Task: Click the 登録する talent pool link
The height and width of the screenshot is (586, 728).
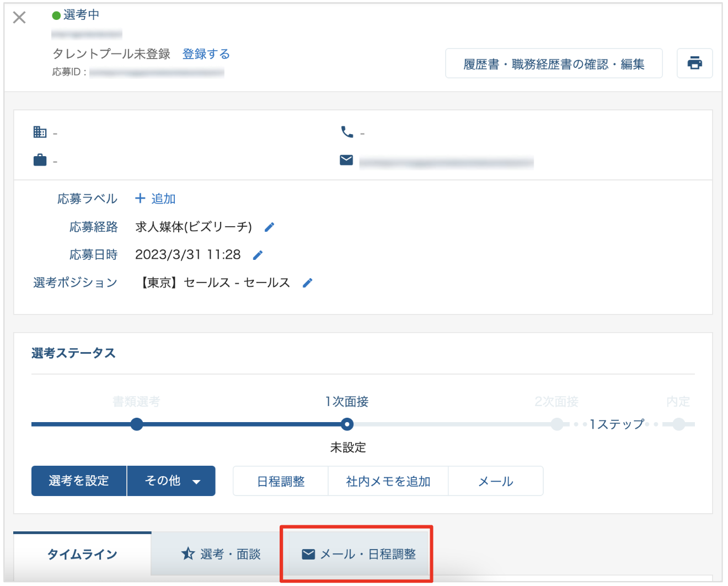Action: (206, 54)
